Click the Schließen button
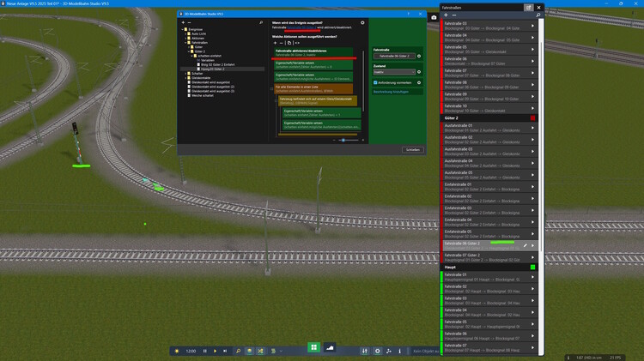Viewport: 644px width, 361px height. (413, 150)
